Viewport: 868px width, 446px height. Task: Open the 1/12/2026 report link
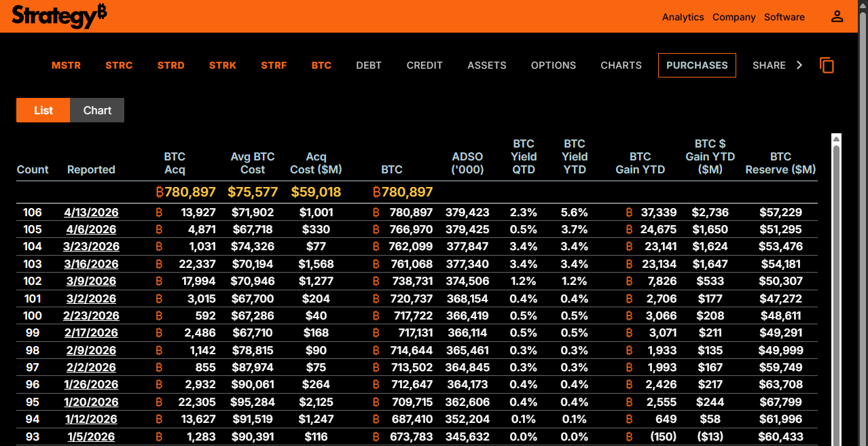(91, 419)
